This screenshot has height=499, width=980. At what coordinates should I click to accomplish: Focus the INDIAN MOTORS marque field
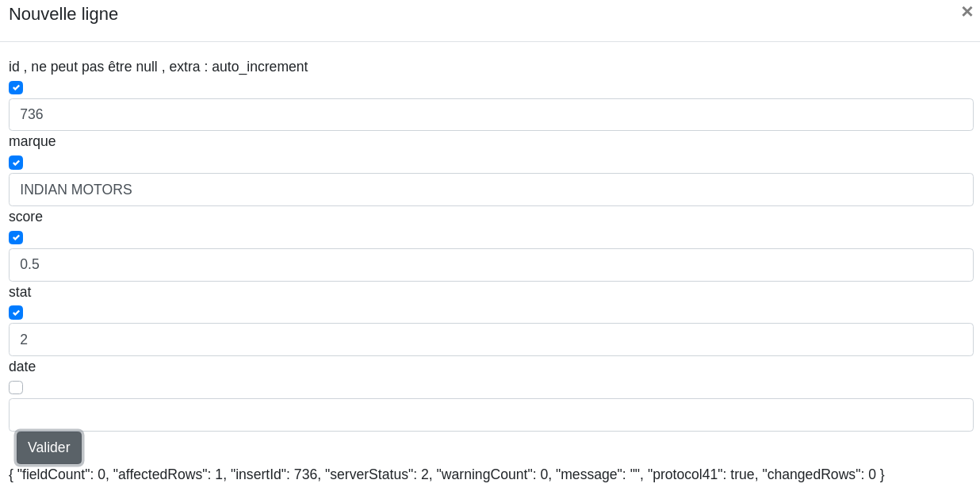coord(491,190)
